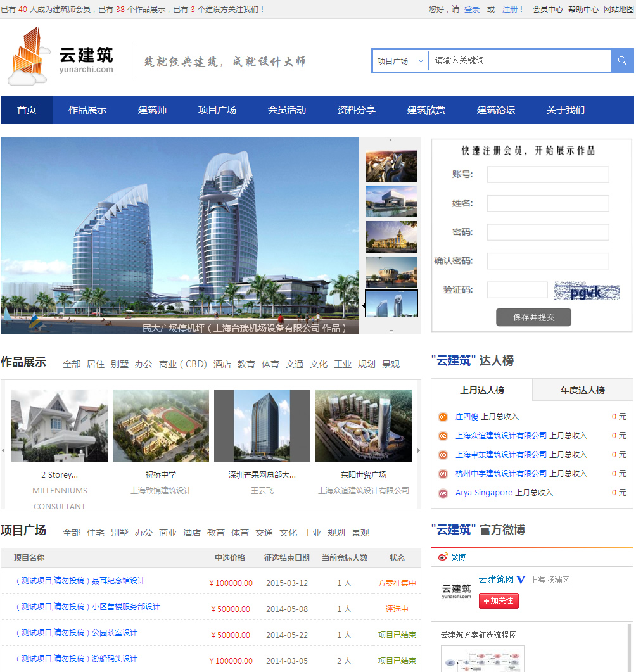
Task: Open 杭州中宇建筑设计有限公司 ranking link
Action: [x=501, y=474]
